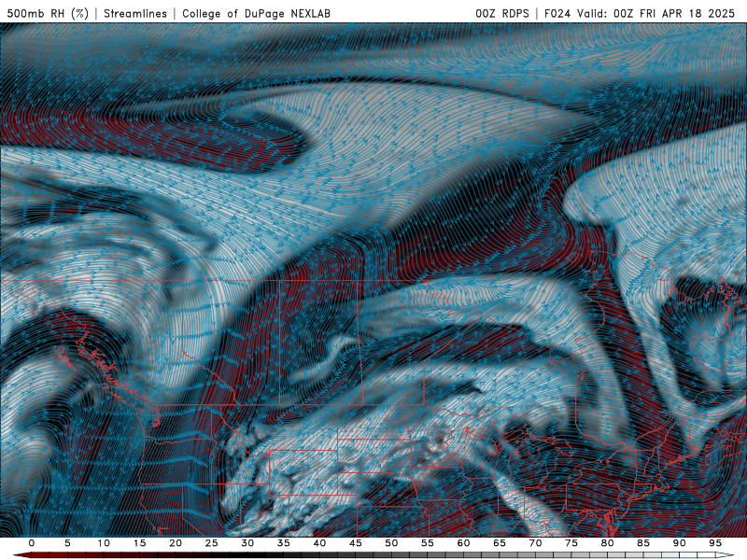Screen dimensions: 747x560
Task: Click the colorbar label "15"
Action: pyautogui.click(x=139, y=543)
